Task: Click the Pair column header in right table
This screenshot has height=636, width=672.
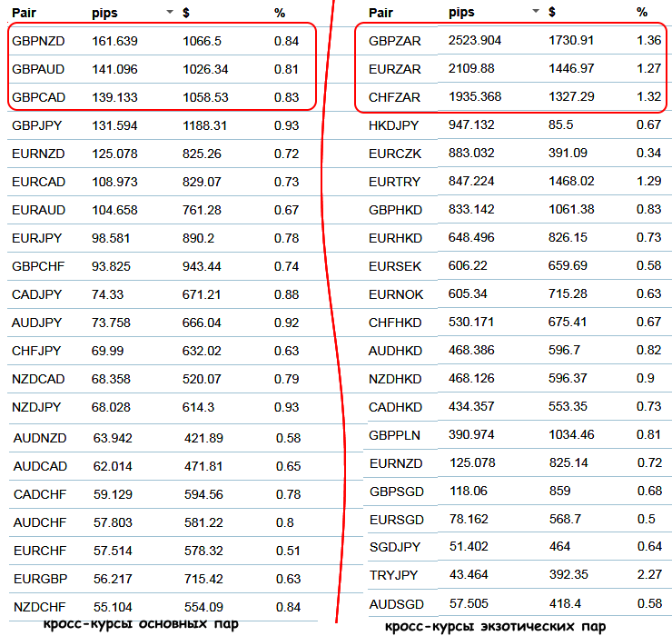Action: click(380, 13)
